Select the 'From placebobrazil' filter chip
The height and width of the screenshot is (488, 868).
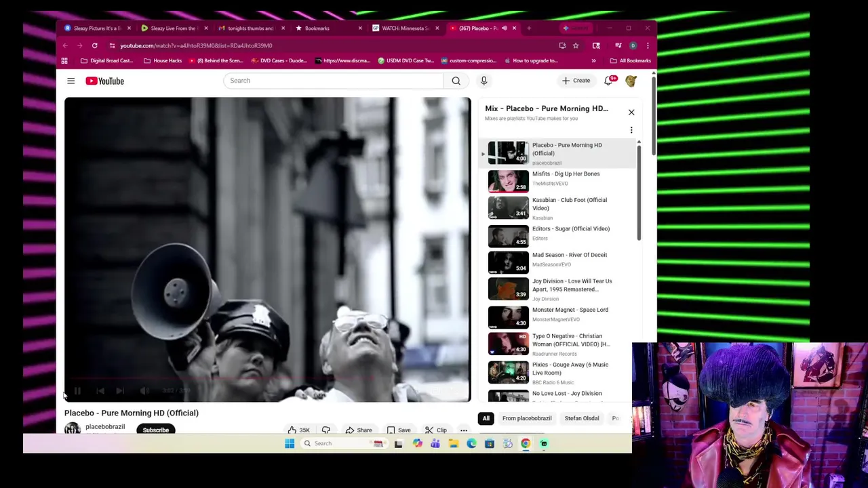pyautogui.click(x=527, y=418)
